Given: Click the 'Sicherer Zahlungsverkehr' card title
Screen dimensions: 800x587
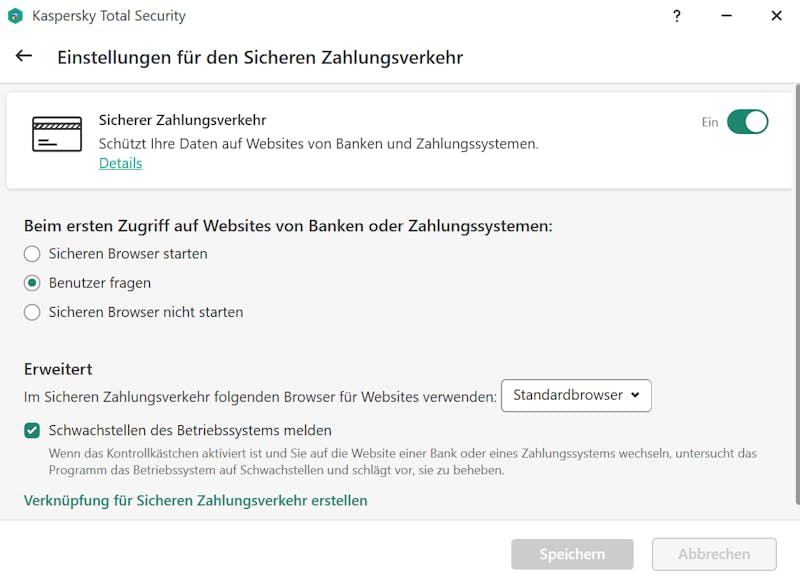Looking at the screenshot, I should (x=183, y=120).
